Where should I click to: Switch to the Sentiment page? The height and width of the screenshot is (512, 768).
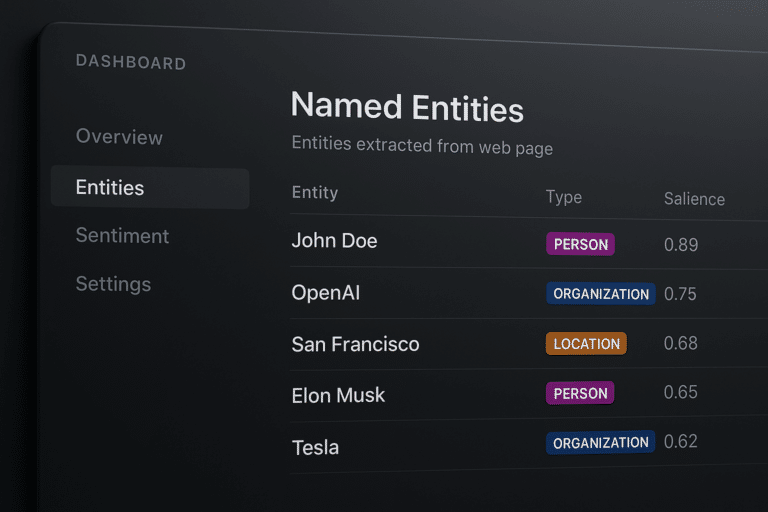pyautogui.click(x=122, y=236)
